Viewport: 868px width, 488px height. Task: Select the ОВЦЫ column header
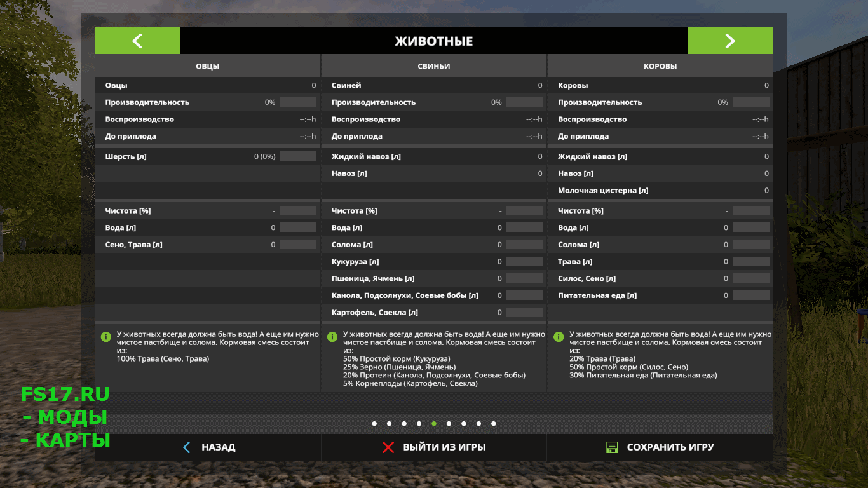coord(208,66)
